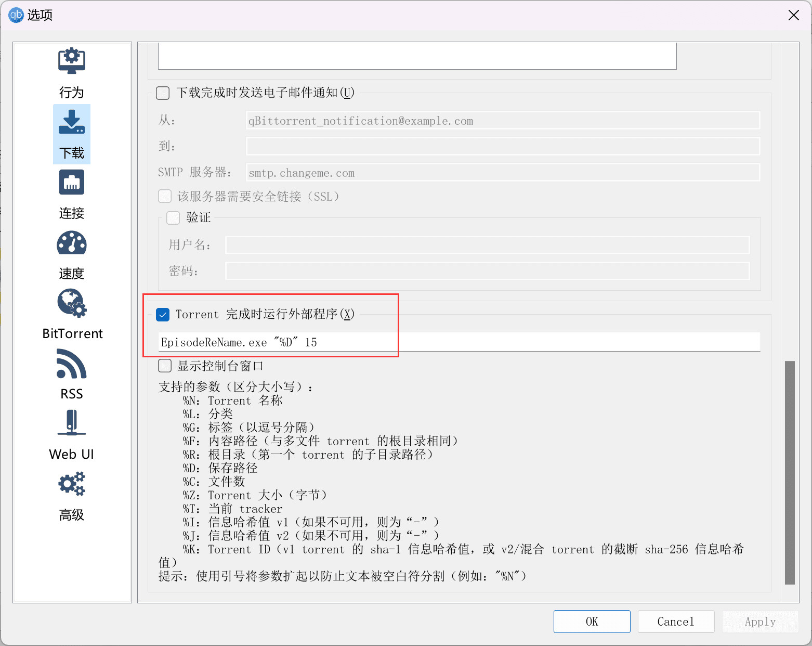Click the Apply button
The width and height of the screenshot is (812, 646).
760,622
